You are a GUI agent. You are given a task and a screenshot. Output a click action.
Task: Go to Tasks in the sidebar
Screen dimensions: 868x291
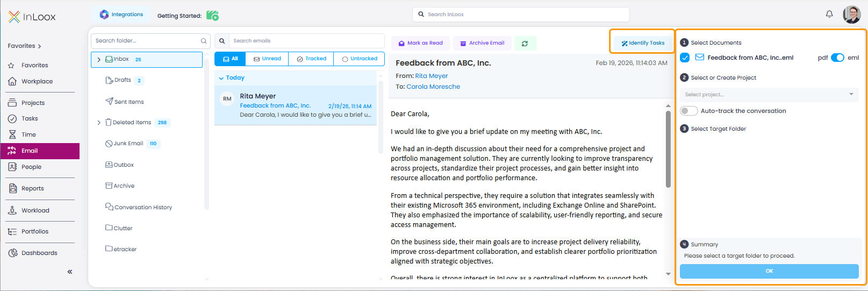pos(30,118)
